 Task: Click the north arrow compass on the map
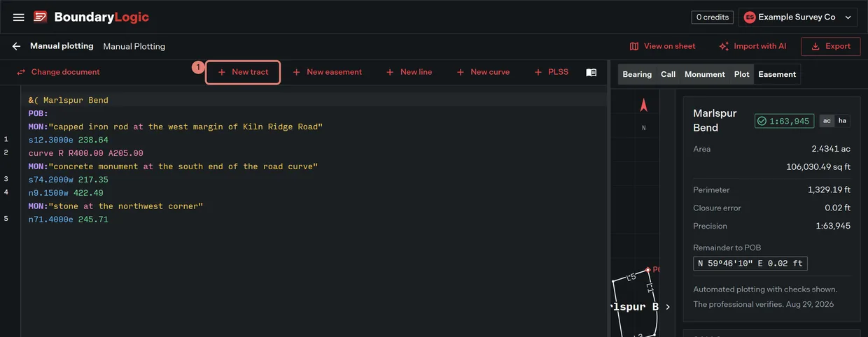(644, 106)
